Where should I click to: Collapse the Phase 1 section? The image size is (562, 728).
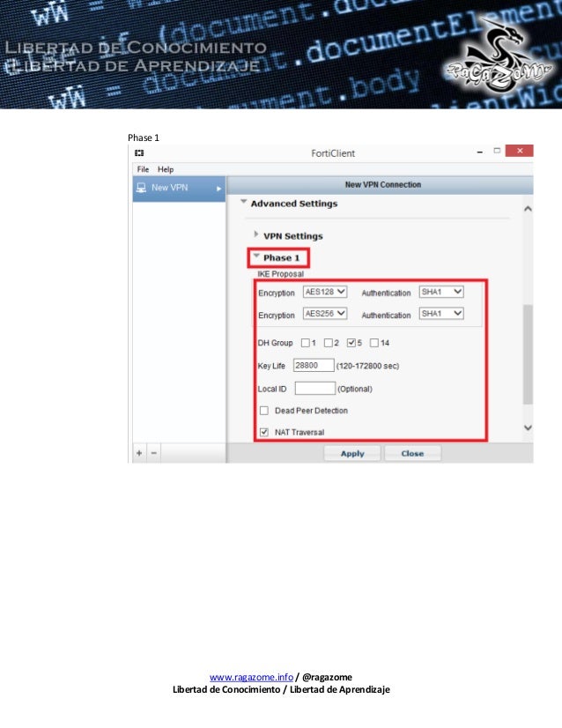pyautogui.click(x=256, y=256)
